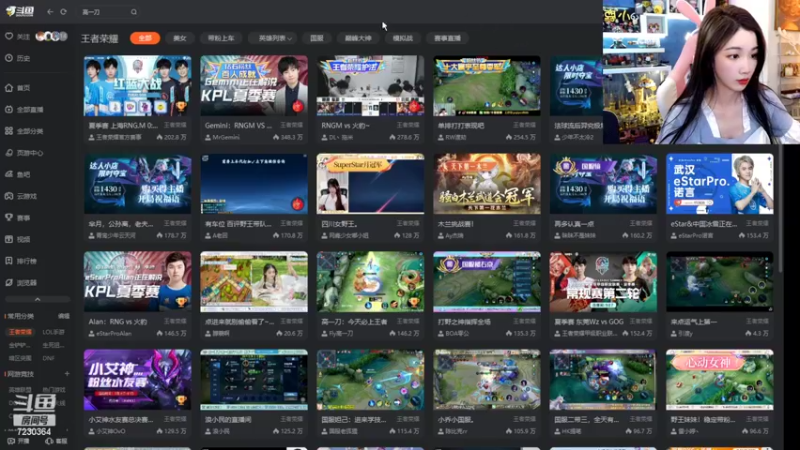Open the 红蓝大战 stream thumbnail

tap(137, 86)
